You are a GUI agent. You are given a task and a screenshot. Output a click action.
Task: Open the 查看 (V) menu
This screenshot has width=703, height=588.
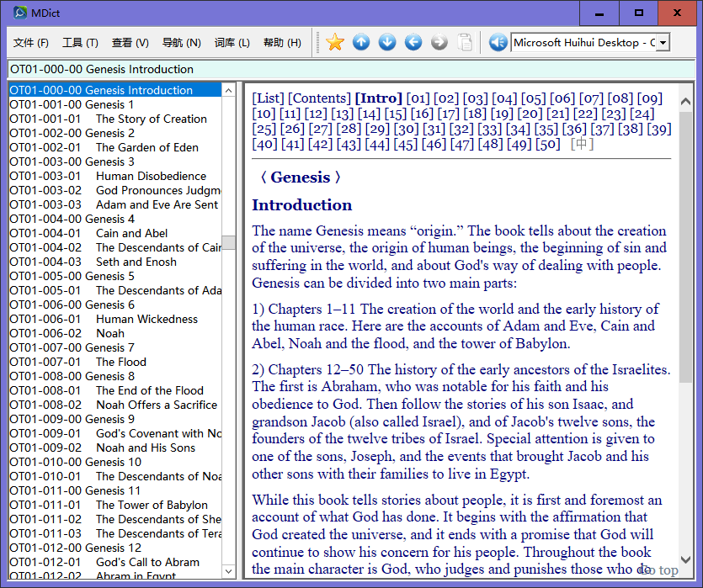tap(130, 43)
